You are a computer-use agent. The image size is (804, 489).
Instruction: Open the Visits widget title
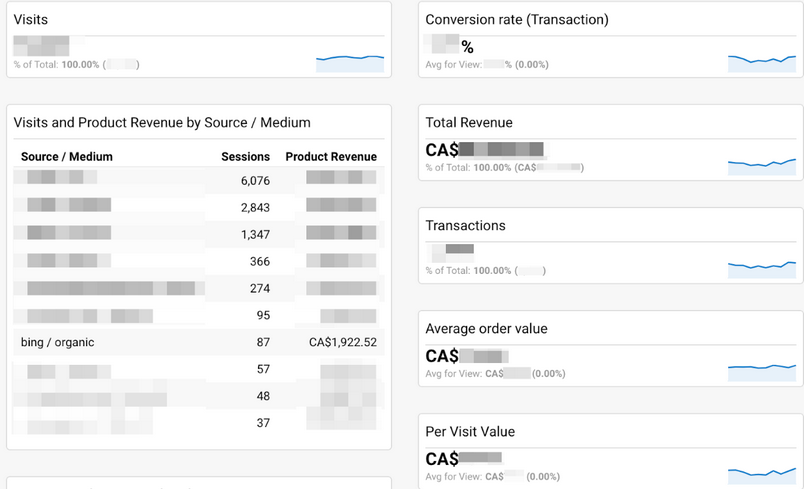point(31,19)
